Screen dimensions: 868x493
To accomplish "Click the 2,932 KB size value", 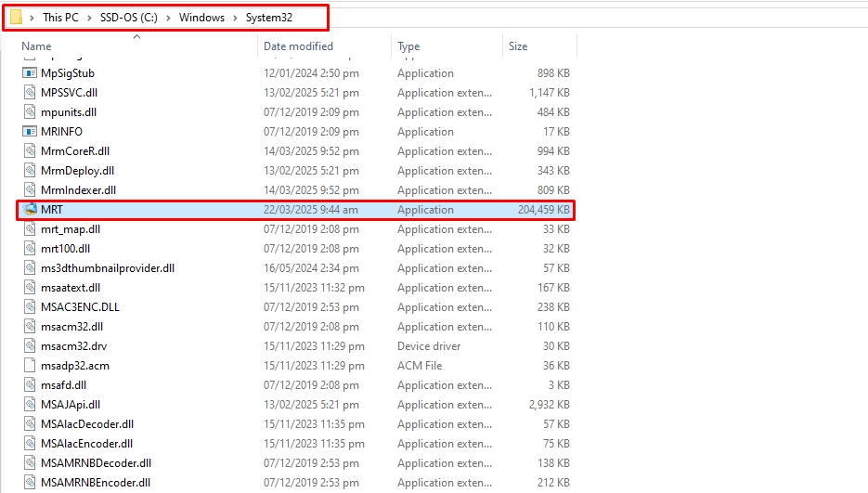I will coord(550,405).
